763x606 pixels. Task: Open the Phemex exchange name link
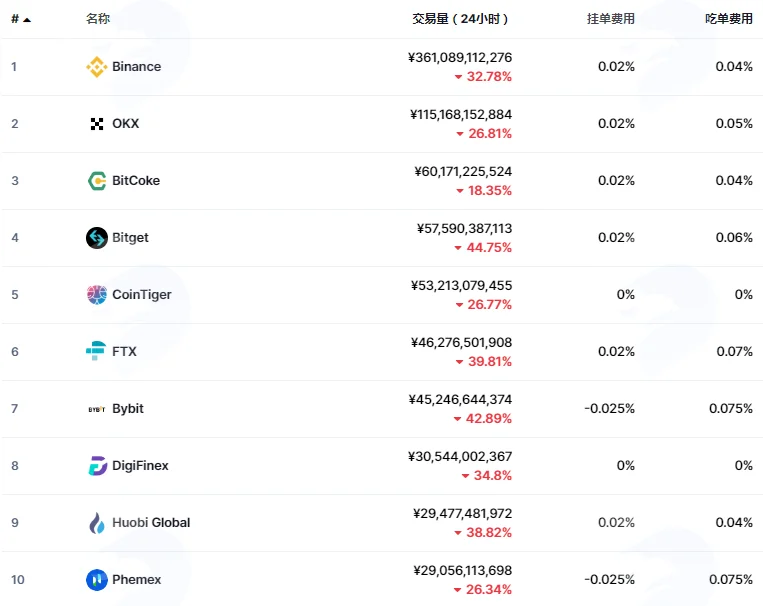pos(137,580)
